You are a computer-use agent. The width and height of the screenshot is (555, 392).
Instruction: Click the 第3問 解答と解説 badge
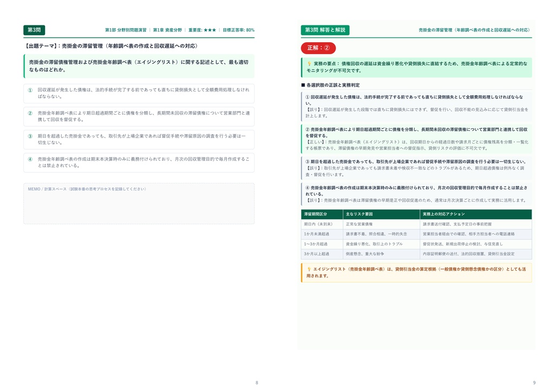tap(325, 30)
